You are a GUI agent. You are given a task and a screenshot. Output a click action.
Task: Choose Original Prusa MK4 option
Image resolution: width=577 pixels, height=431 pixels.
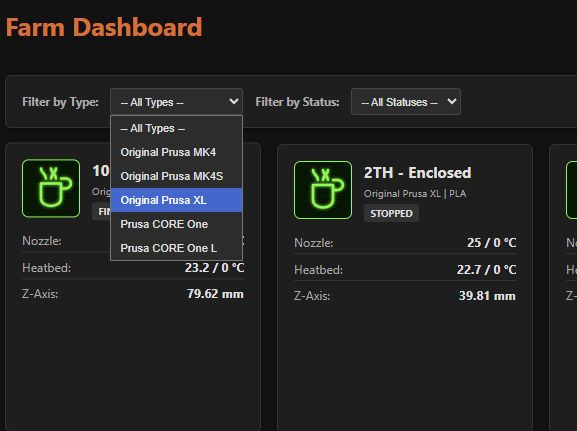pyautogui.click(x=176, y=152)
